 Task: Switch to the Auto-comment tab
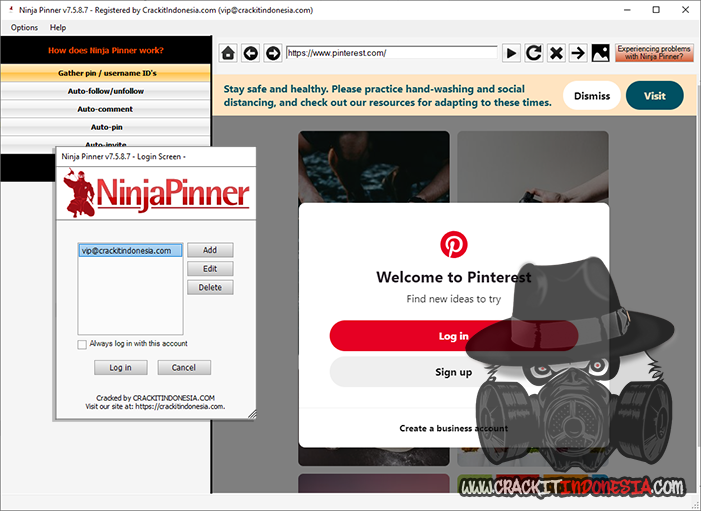point(106,109)
